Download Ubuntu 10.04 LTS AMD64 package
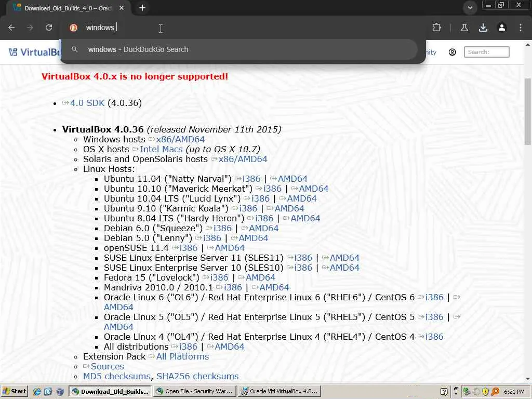 [302, 198]
